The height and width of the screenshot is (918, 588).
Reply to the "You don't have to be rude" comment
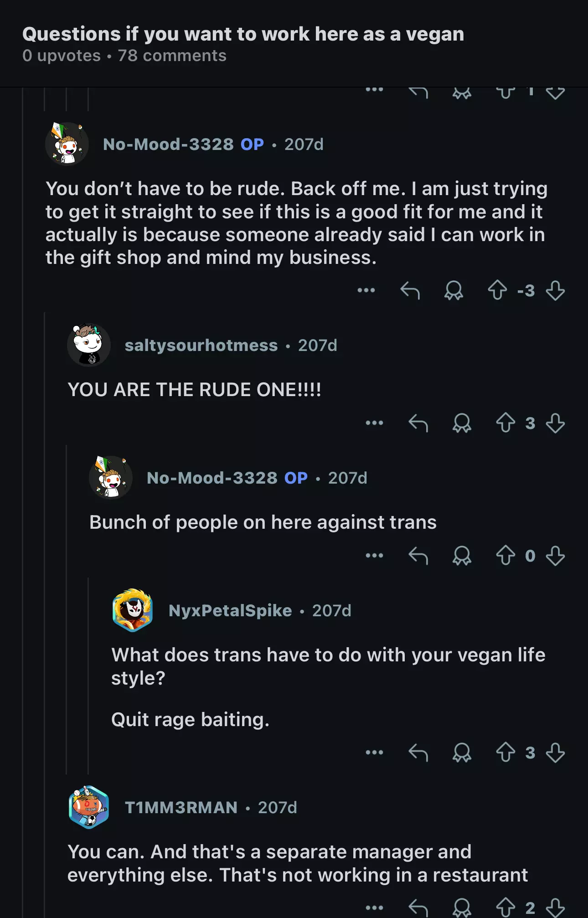pos(410,290)
